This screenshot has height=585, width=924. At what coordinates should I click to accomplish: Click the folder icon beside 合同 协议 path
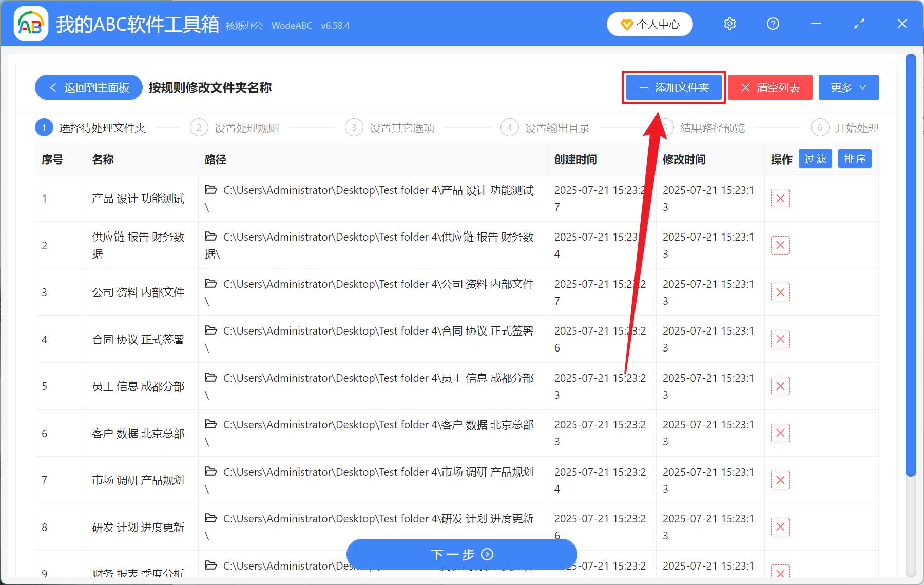pyautogui.click(x=211, y=331)
